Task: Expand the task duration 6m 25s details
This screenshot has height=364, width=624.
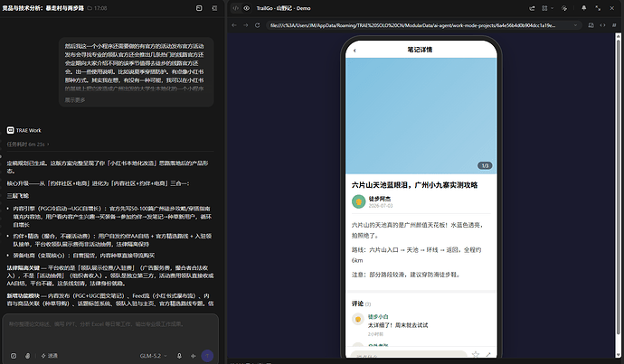Action: pyautogui.click(x=28, y=145)
